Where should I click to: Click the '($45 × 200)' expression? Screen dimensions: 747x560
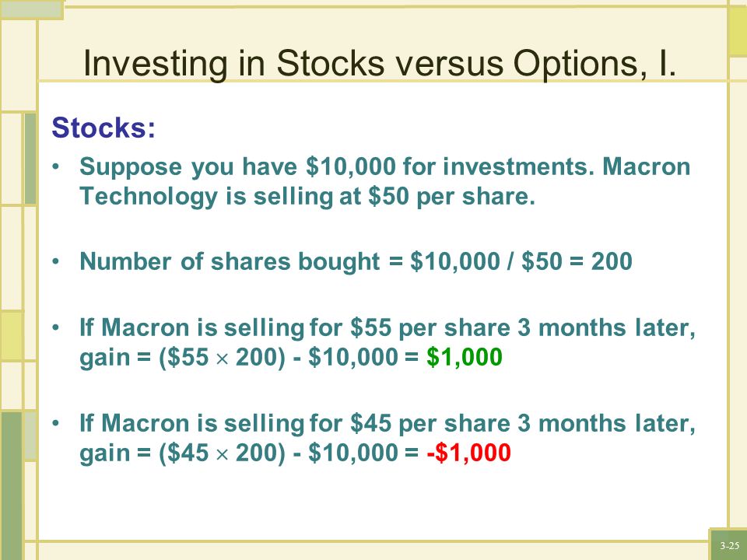pos(222,453)
